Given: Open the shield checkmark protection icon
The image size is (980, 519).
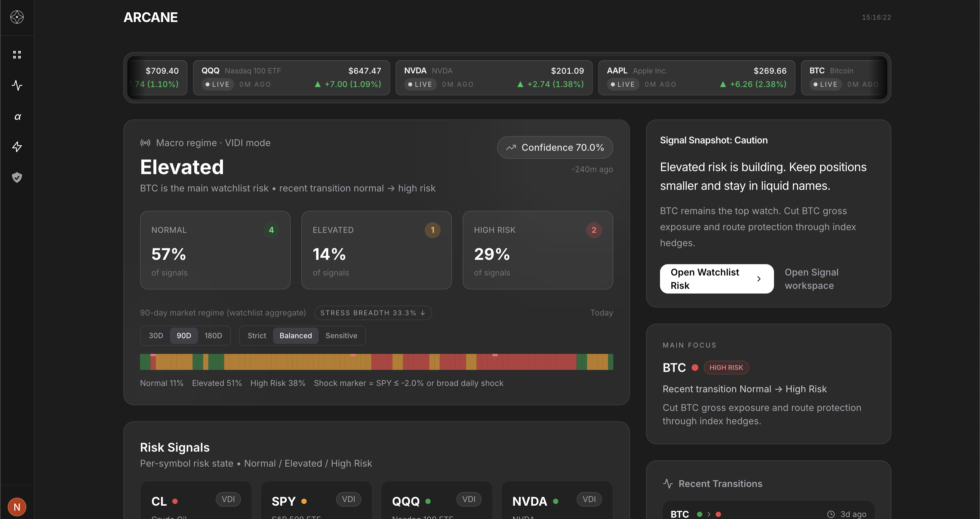Looking at the screenshot, I should 17,177.
